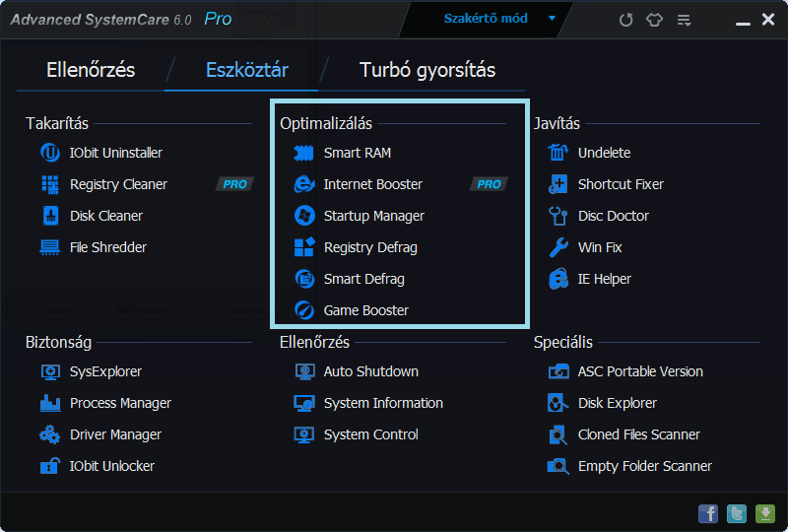Open Driver Manager label

[115, 434]
